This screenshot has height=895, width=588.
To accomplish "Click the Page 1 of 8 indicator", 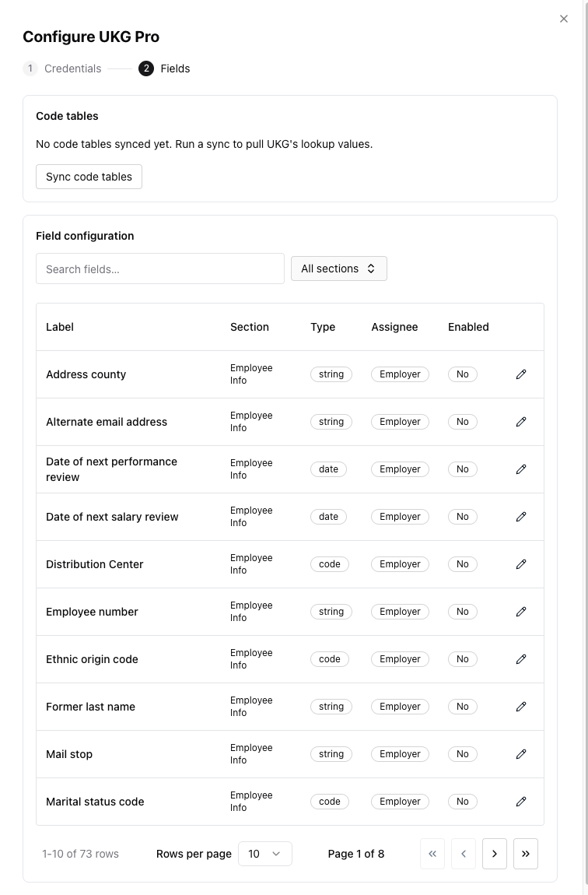I will coord(356,854).
